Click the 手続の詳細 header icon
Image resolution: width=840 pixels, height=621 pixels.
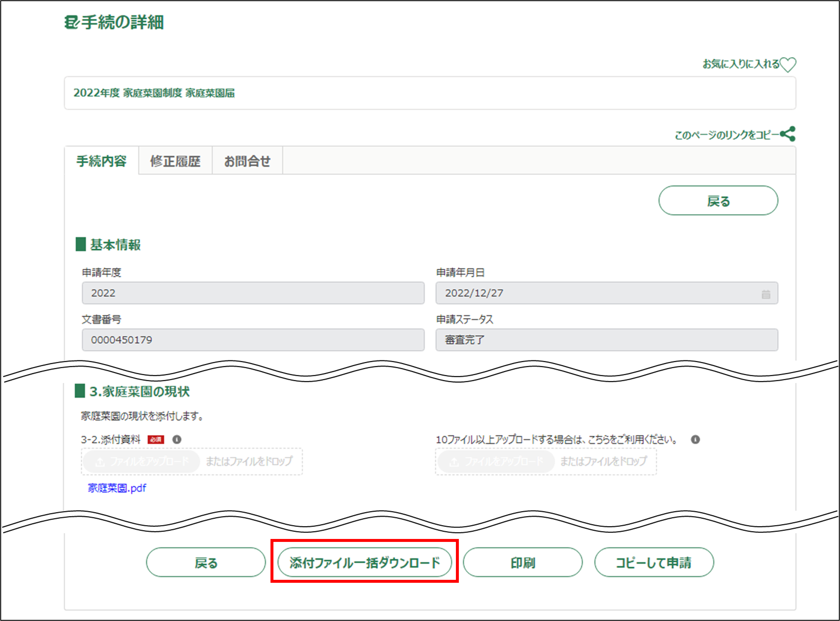click(71, 23)
